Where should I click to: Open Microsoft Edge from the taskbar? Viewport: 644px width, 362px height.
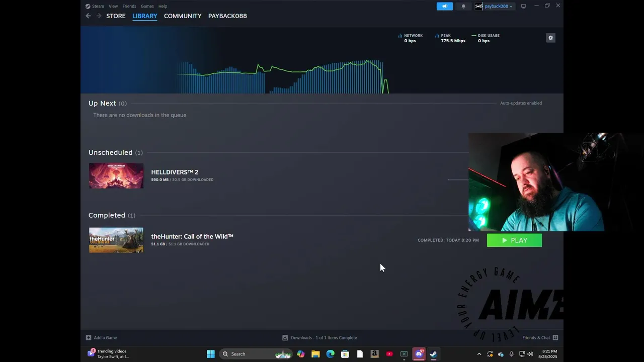coord(330,354)
